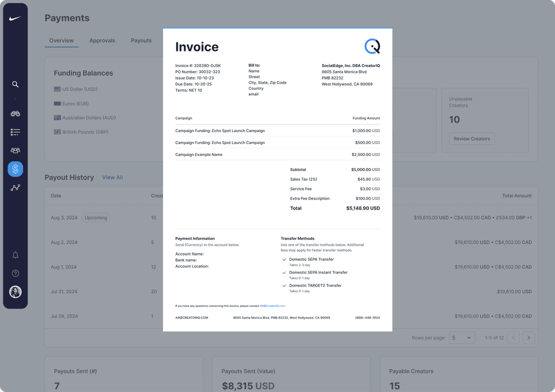Open the View All payout history link
Image resolution: width=555 pixels, height=392 pixels.
click(x=113, y=178)
